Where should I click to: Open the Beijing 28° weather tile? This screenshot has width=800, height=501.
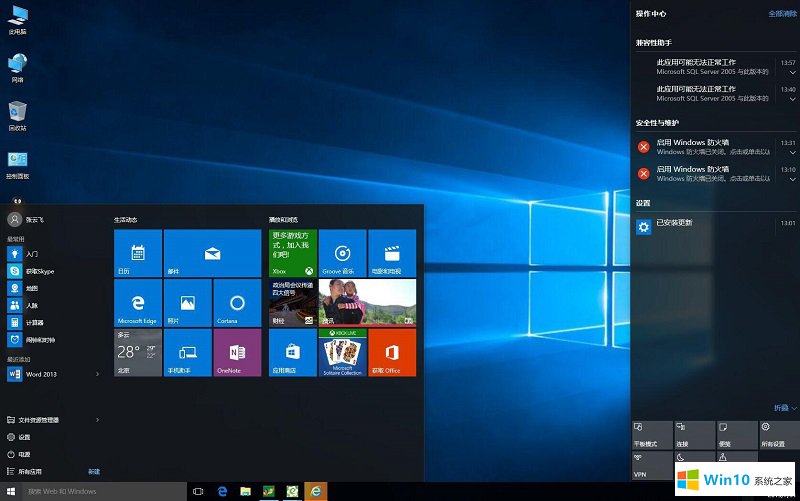138,353
